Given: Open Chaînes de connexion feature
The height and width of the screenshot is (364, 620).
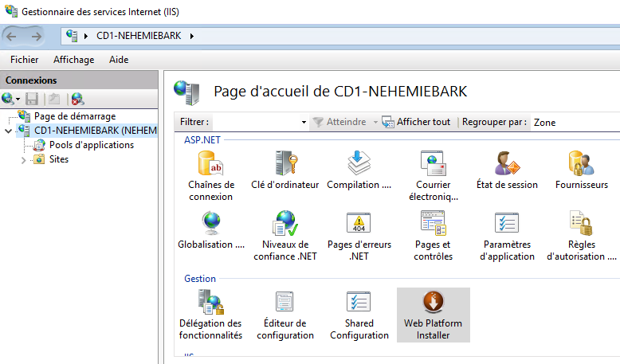Looking at the screenshot, I should (210, 176).
